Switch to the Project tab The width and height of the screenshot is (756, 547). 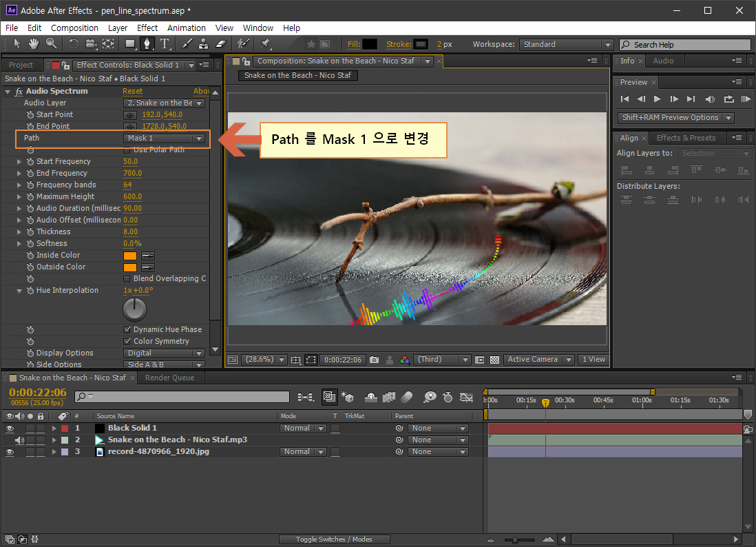[x=21, y=65]
